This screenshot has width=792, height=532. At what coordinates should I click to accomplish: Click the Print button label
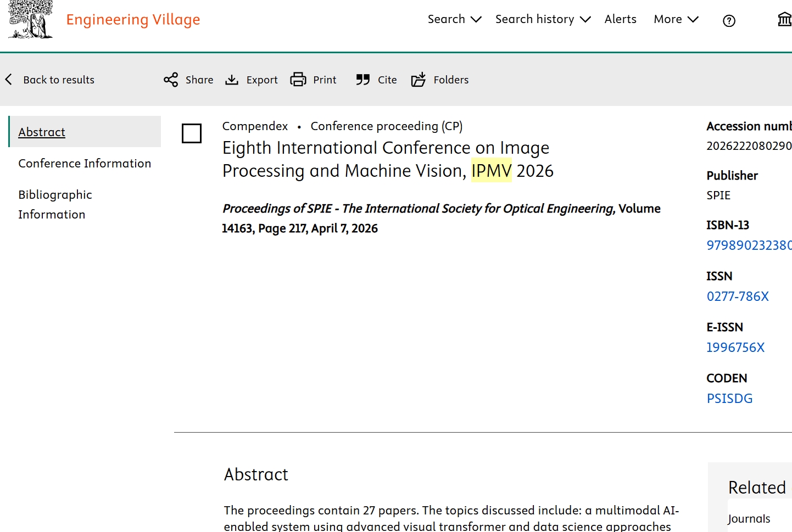pyautogui.click(x=325, y=80)
